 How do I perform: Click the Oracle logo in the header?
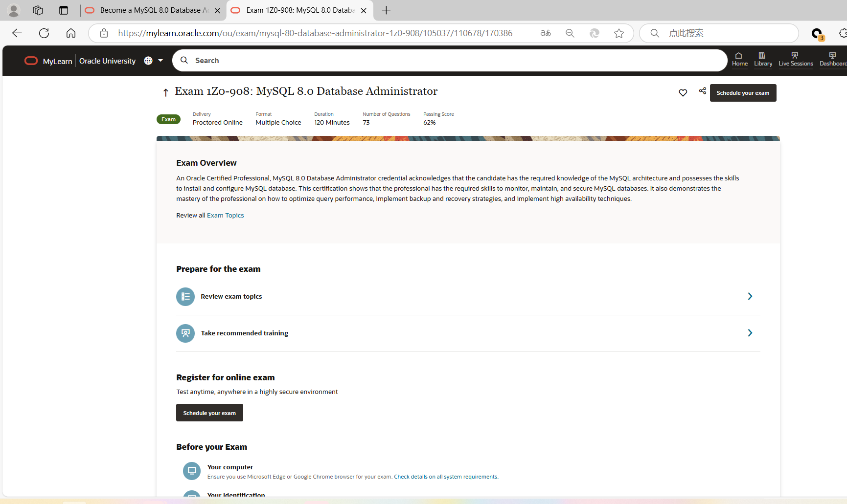tap(31, 61)
